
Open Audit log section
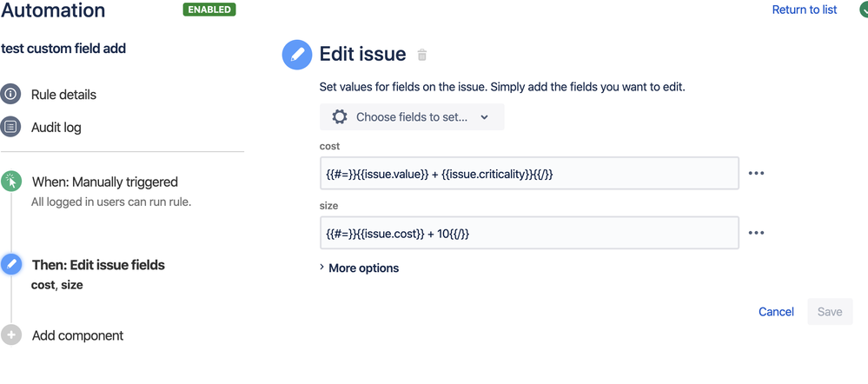[x=56, y=127]
